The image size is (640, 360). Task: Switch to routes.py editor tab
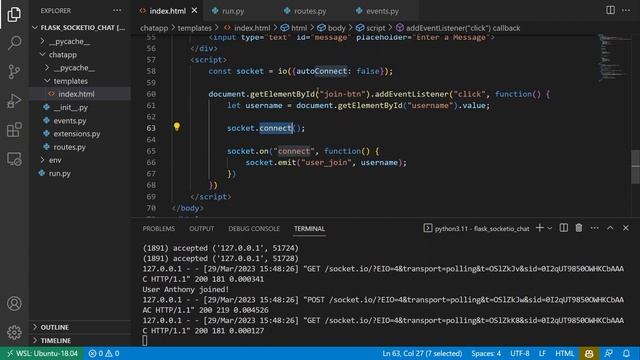tap(310, 11)
